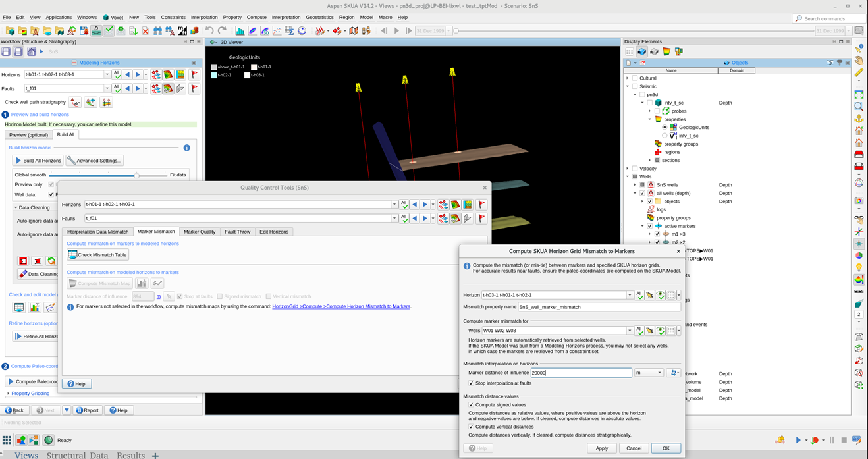
Task: Click the application grid icon in bottom taskbar
Action: pyautogui.click(x=7, y=440)
